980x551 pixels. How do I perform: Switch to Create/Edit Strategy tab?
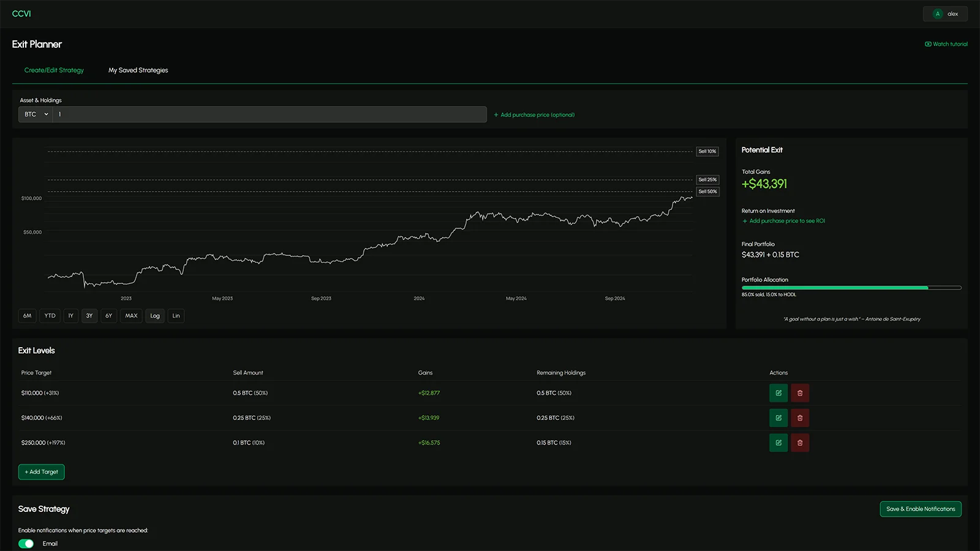tap(54, 70)
